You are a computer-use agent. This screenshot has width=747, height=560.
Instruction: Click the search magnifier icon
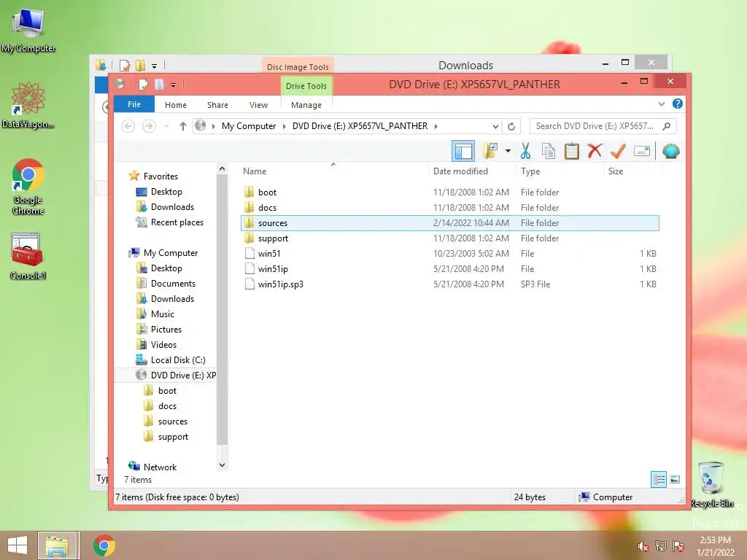point(667,126)
